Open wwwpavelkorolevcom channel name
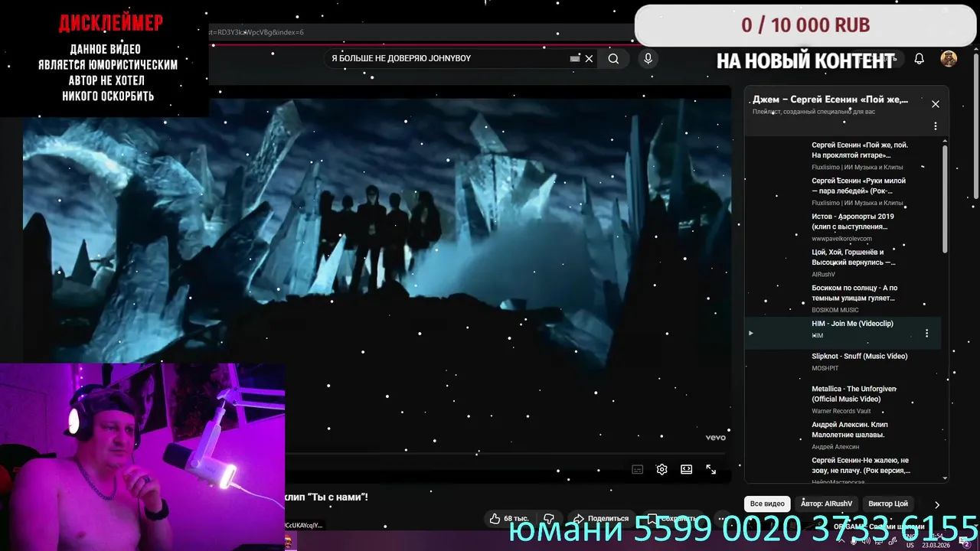Image resolution: width=980 pixels, height=551 pixels. [x=841, y=239]
